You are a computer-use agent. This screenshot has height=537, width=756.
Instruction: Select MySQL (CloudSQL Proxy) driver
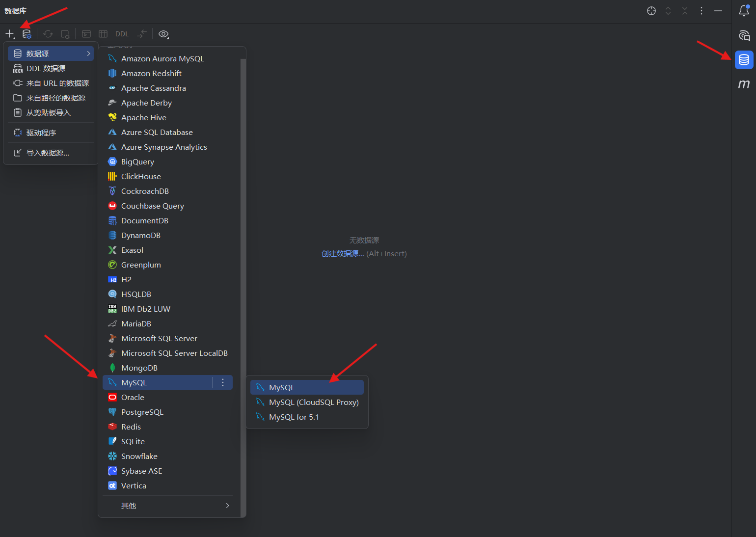(307, 402)
